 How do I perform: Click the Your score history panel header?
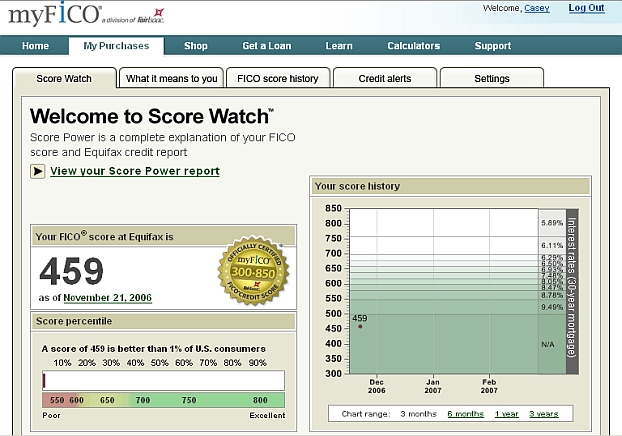(x=451, y=186)
